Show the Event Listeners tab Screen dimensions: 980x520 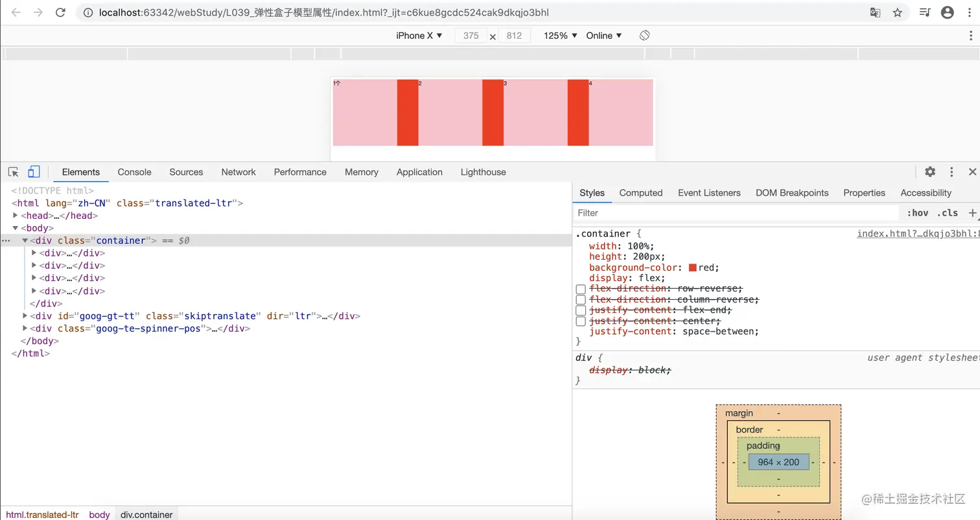click(x=709, y=192)
